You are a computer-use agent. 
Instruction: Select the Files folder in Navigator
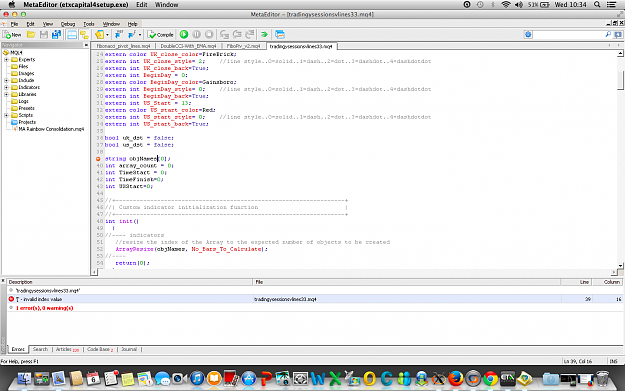click(x=23, y=67)
